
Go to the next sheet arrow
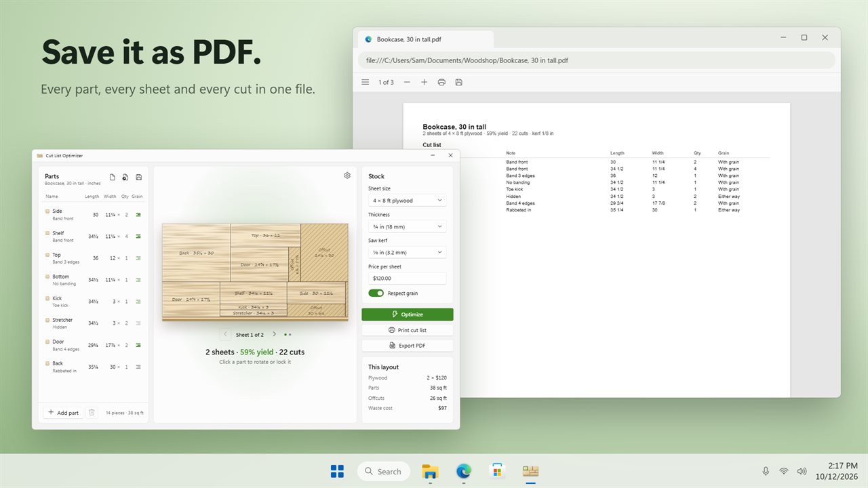[274, 334]
